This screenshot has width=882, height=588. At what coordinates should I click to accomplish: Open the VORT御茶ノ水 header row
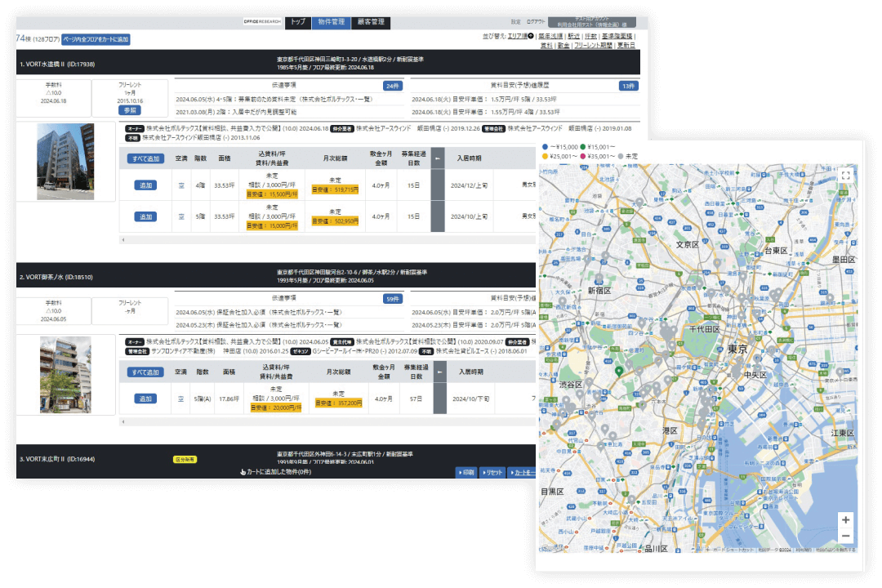[276, 276]
